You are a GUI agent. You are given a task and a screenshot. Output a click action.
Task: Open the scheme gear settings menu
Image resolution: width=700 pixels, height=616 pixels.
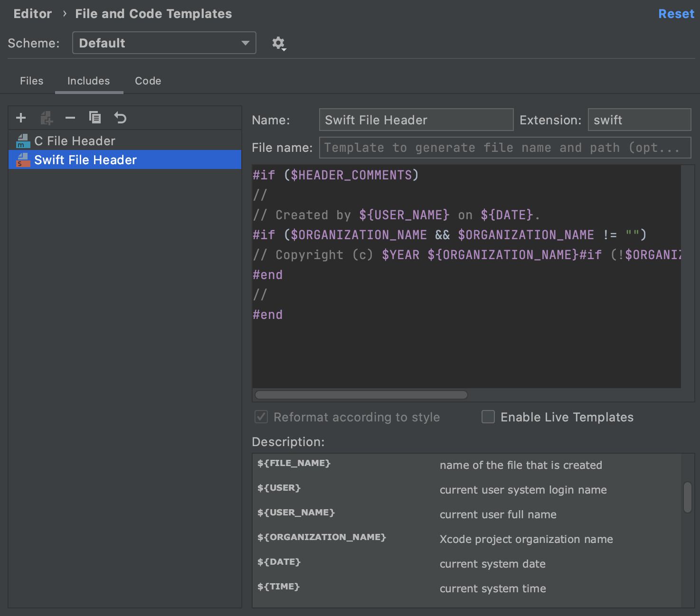click(x=279, y=44)
